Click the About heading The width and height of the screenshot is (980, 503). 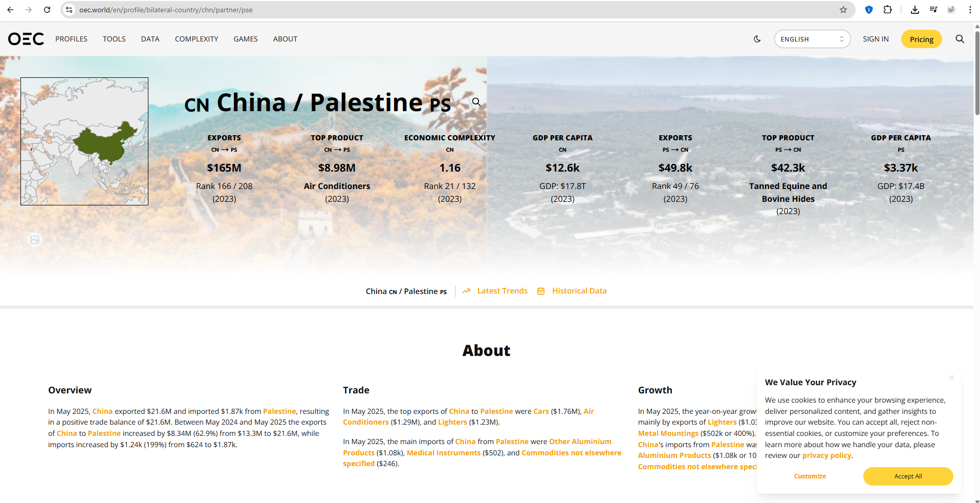click(x=486, y=350)
